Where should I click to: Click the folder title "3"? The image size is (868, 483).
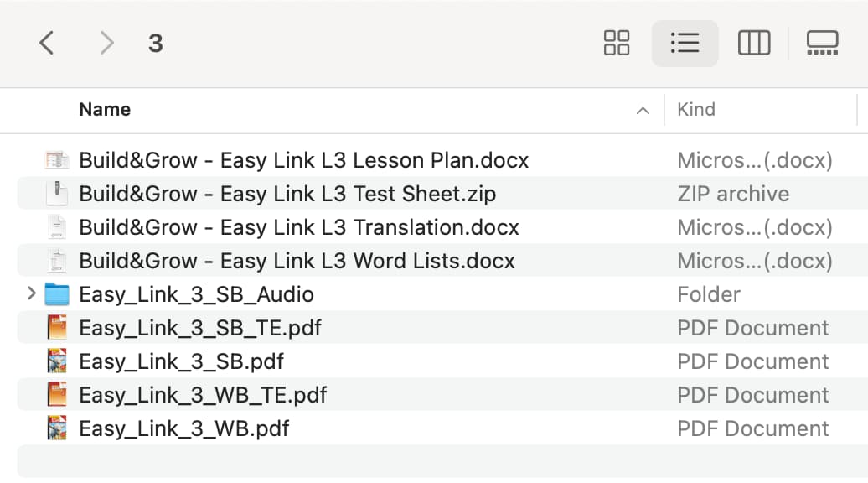pos(156,44)
